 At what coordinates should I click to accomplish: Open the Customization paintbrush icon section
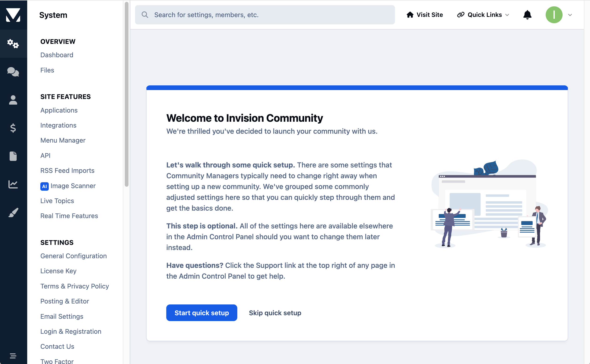click(13, 212)
